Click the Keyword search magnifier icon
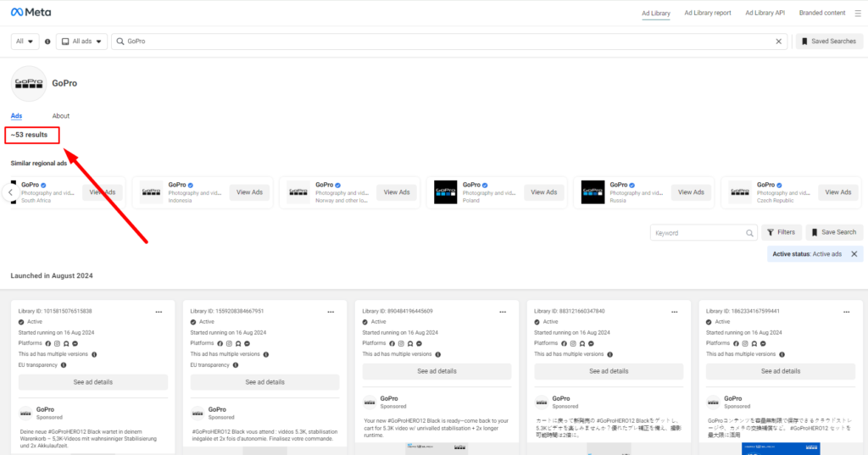The image size is (868, 455). click(x=749, y=233)
